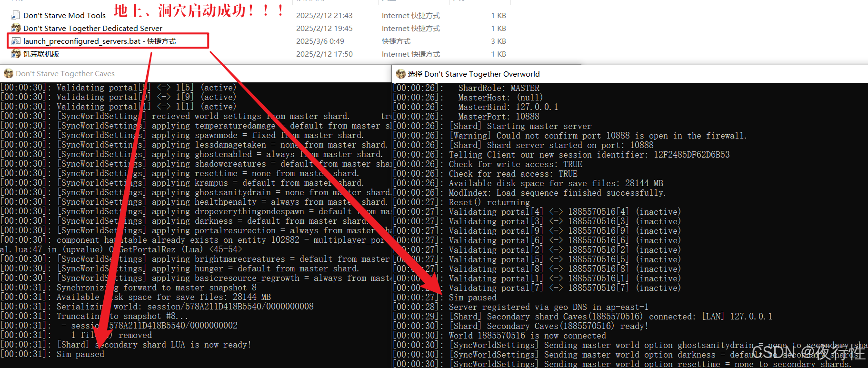Focus the 选择 Don't Starve Together Overworld title
868x368 pixels.
pos(474,74)
